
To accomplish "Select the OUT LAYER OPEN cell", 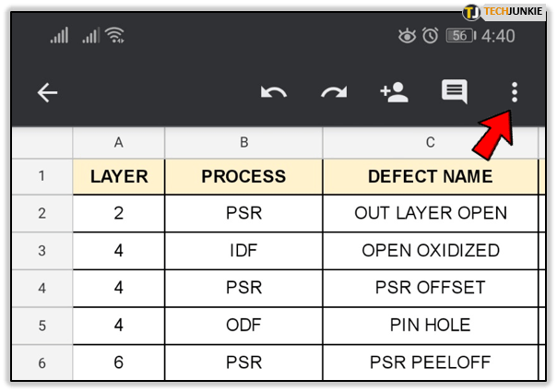I will 430,213.
